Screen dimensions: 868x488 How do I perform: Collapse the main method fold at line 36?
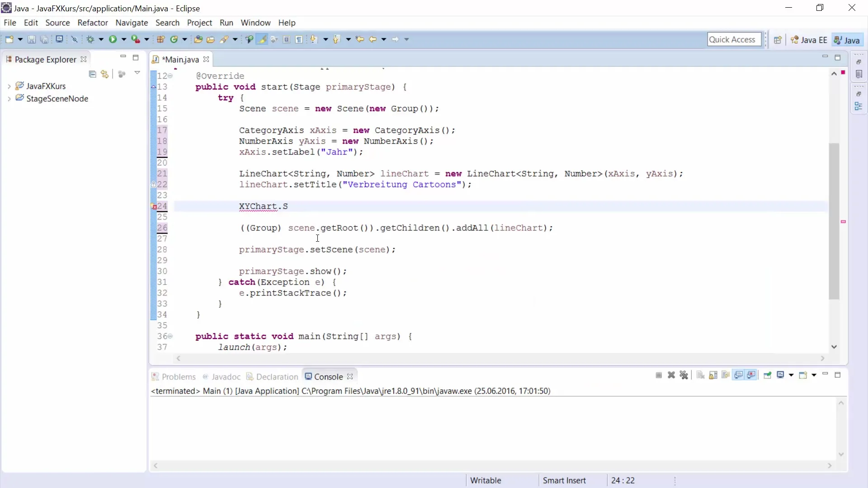170,336
